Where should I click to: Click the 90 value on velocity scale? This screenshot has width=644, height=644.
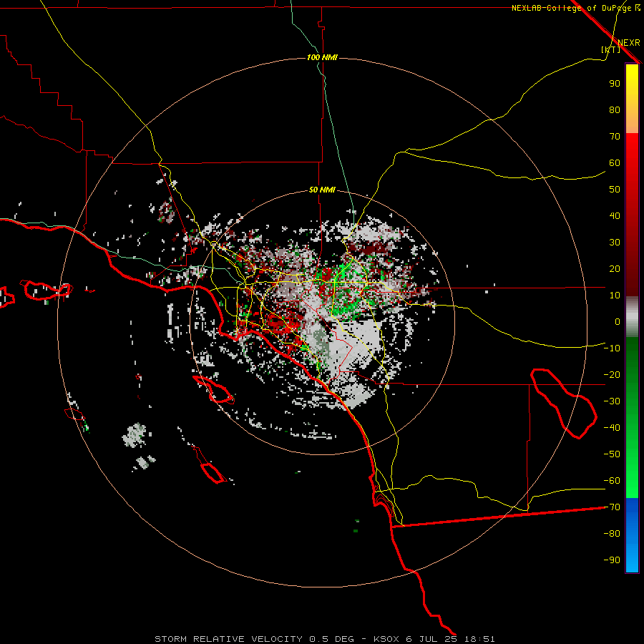point(615,84)
